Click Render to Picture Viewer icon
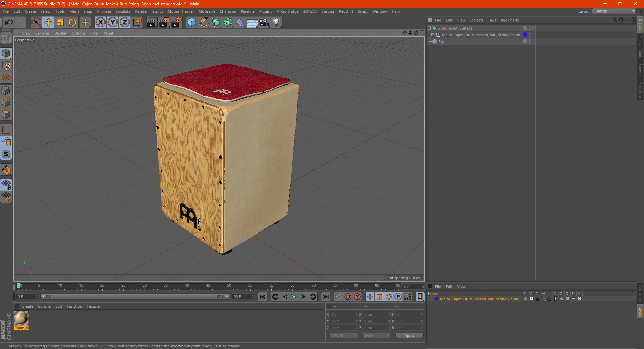The image size is (644, 349). click(164, 22)
